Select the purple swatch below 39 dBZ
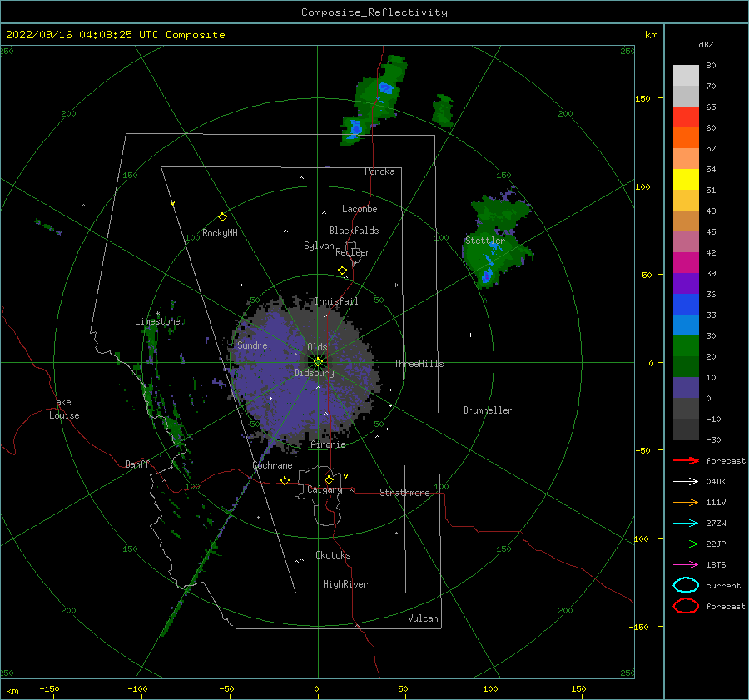The width and height of the screenshot is (749, 700). click(x=686, y=283)
